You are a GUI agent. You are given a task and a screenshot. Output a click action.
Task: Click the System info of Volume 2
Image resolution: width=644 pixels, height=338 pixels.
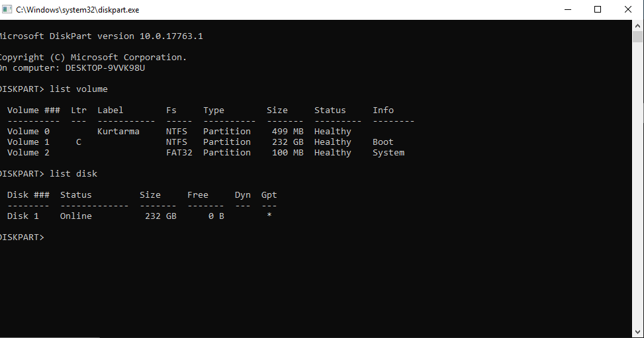(x=388, y=153)
